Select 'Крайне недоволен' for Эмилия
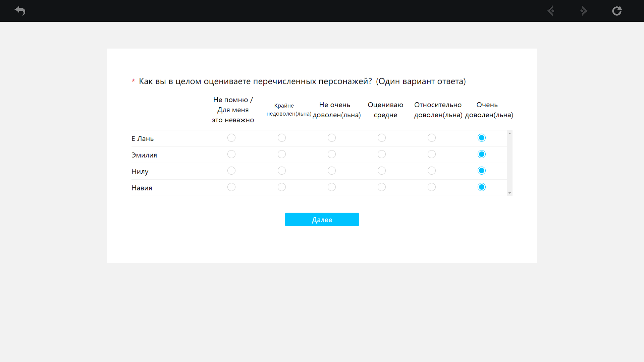The image size is (644, 362). coord(282,154)
